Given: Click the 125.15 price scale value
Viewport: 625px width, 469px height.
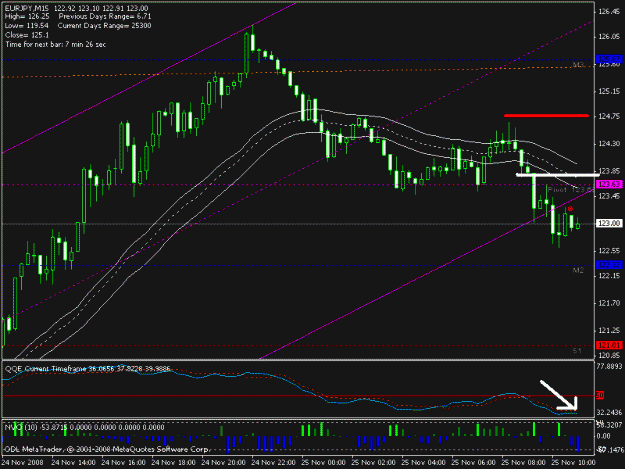Looking at the screenshot, I should click(609, 91).
